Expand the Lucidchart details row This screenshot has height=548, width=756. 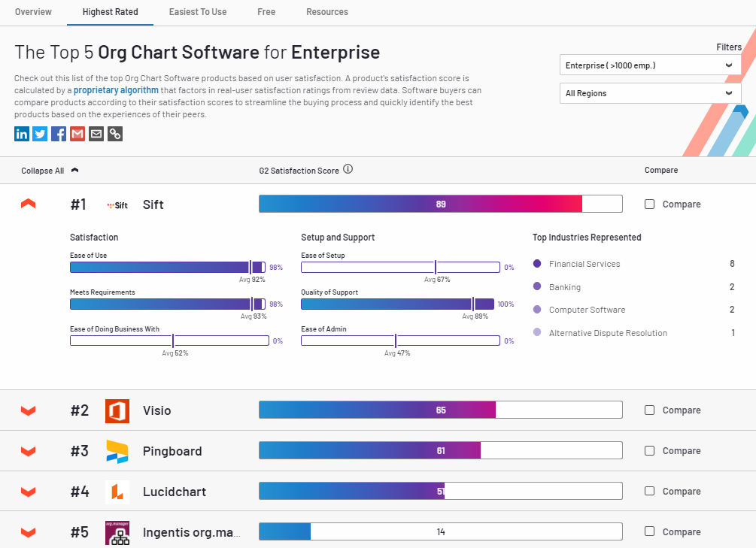29,492
